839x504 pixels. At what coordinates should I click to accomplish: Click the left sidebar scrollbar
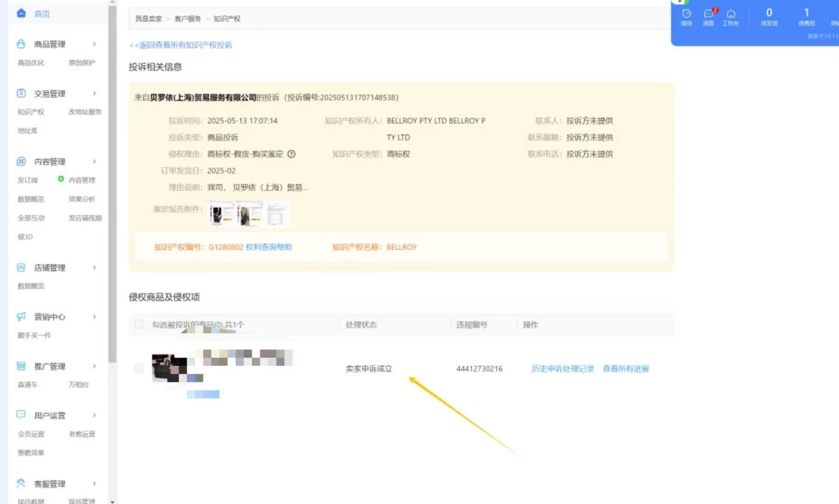coord(112,140)
